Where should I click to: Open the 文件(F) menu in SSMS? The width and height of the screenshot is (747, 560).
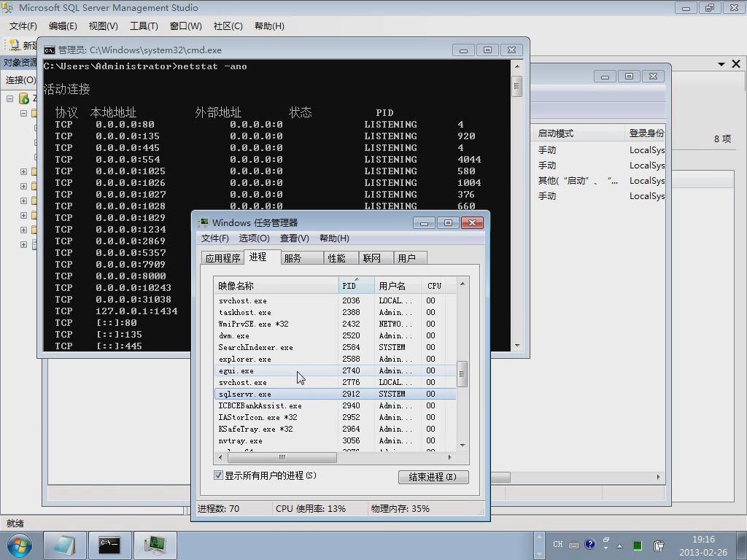tap(23, 26)
